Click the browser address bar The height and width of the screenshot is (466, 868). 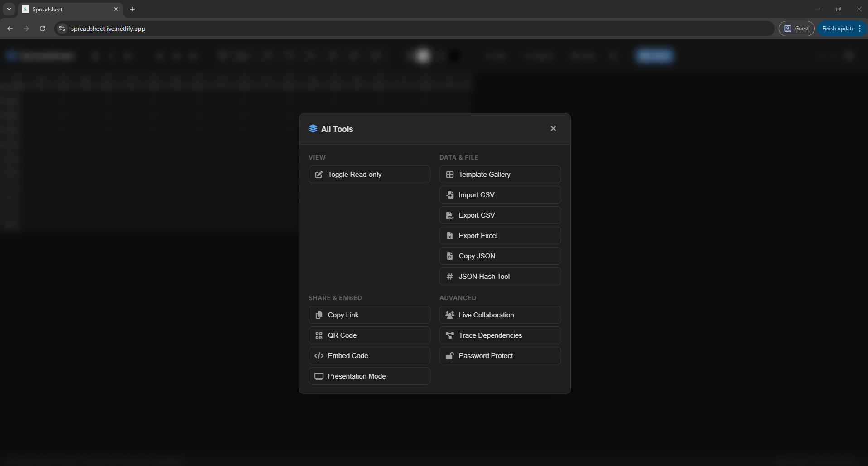[272, 29]
